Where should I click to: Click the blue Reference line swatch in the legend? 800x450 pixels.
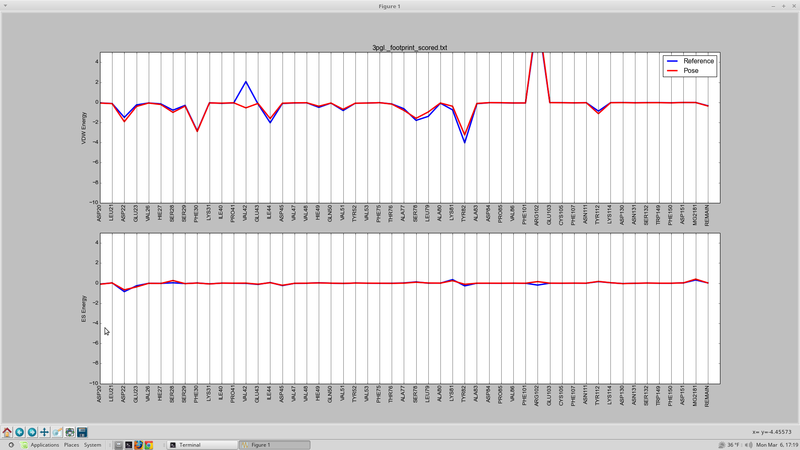coord(672,61)
